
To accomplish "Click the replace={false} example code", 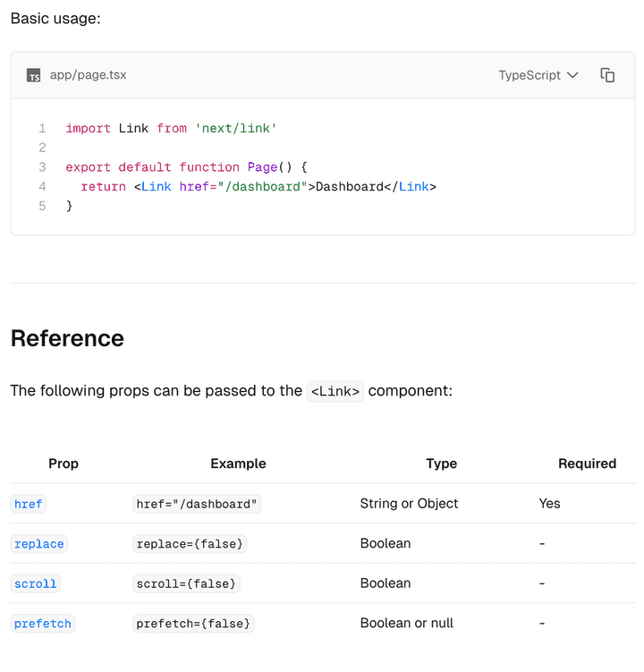I will click(190, 544).
